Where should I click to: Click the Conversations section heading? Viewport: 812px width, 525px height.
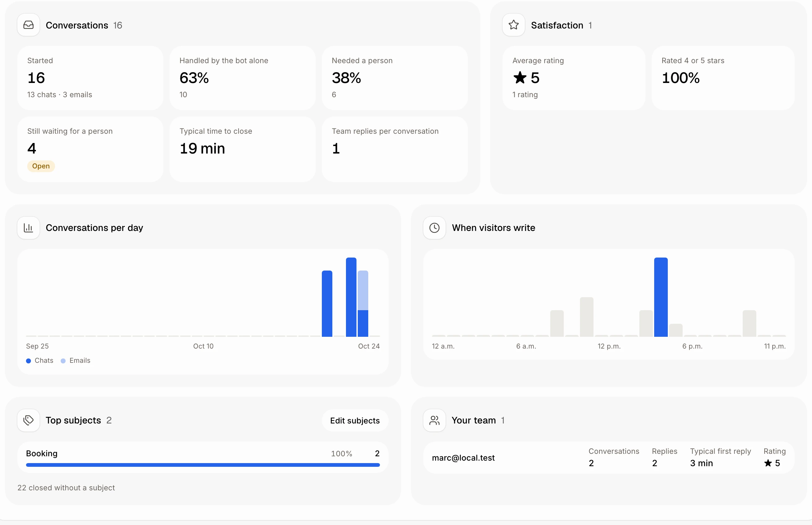tap(77, 25)
